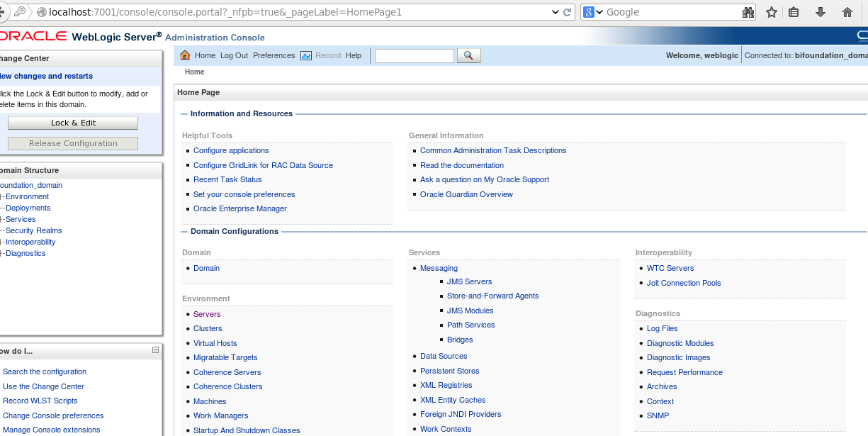Click Read the documentation link
The height and width of the screenshot is (436, 868).
click(x=462, y=165)
